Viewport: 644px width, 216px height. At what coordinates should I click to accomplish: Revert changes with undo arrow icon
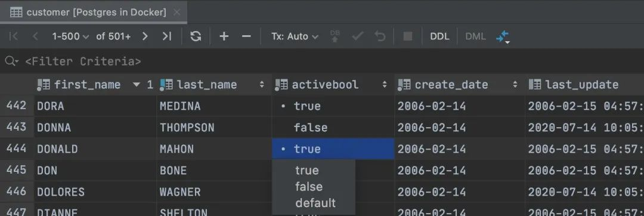pyautogui.click(x=380, y=36)
